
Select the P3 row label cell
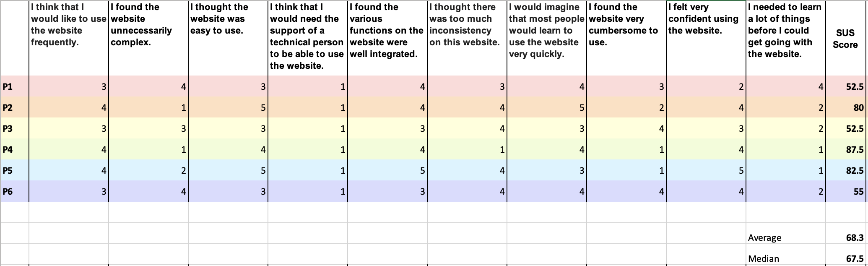pyautogui.click(x=14, y=129)
